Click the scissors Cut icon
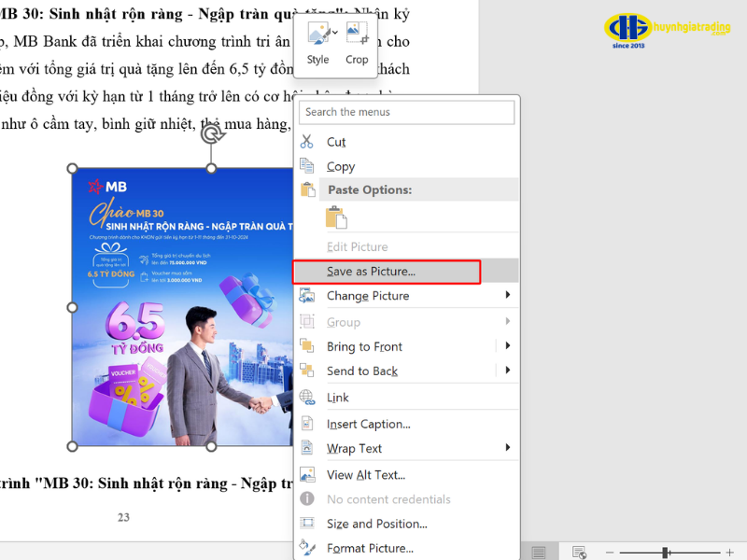This screenshot has width=747, height=560. [x=307, y=142]
